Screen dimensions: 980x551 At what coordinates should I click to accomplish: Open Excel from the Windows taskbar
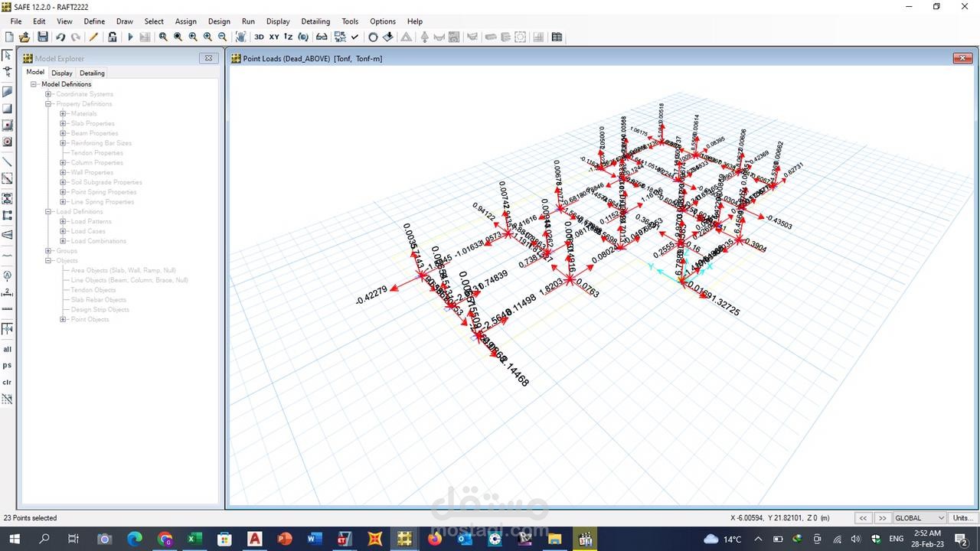194,540
